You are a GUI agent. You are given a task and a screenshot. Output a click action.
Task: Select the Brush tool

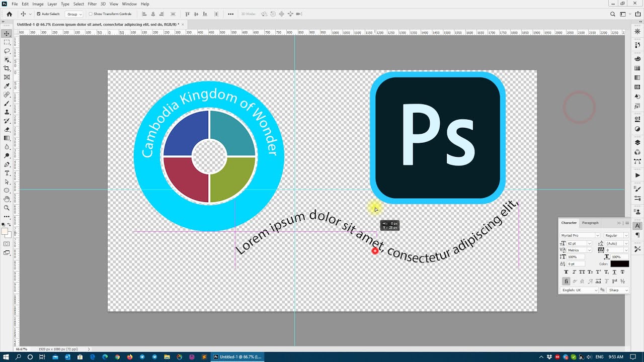pyautogui.click(x=7, y=103)
